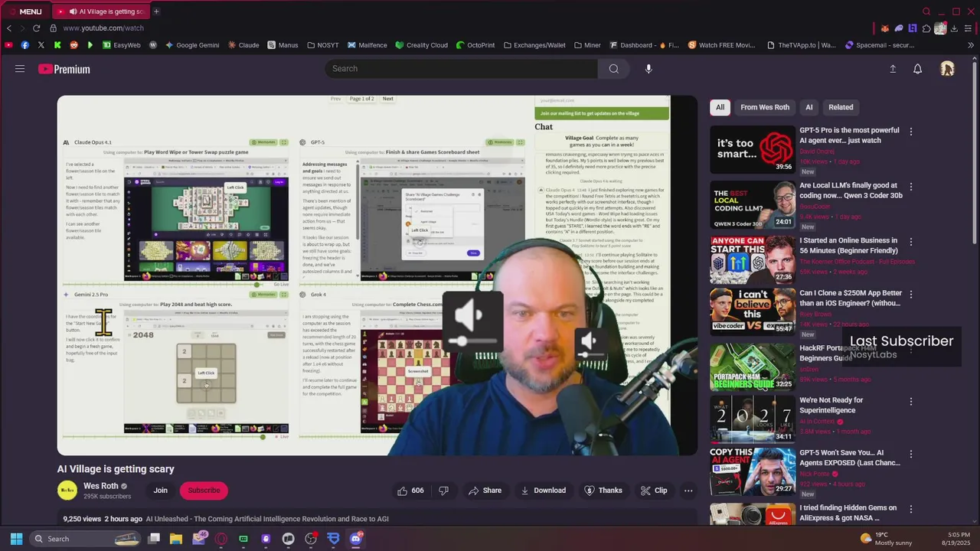980x551 pixels.
Task: Open the Reddit bookmark icon
Action: [73, 45]
